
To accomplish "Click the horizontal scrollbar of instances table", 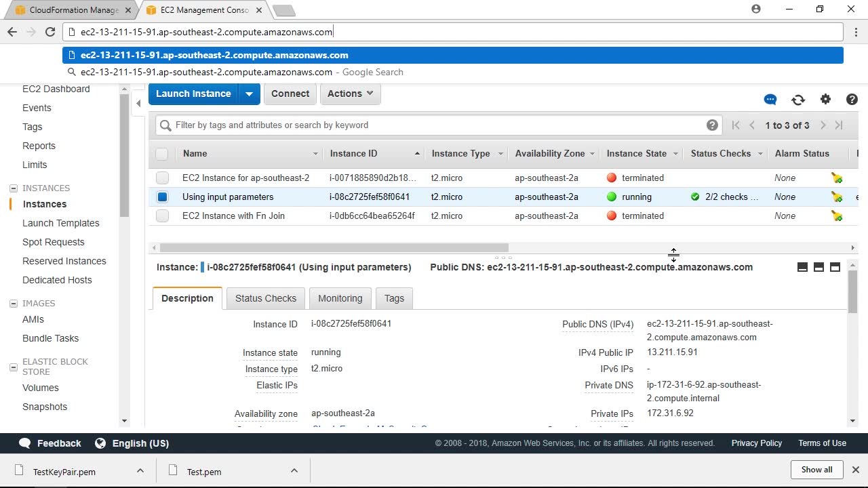I will [x=334, y=248].
